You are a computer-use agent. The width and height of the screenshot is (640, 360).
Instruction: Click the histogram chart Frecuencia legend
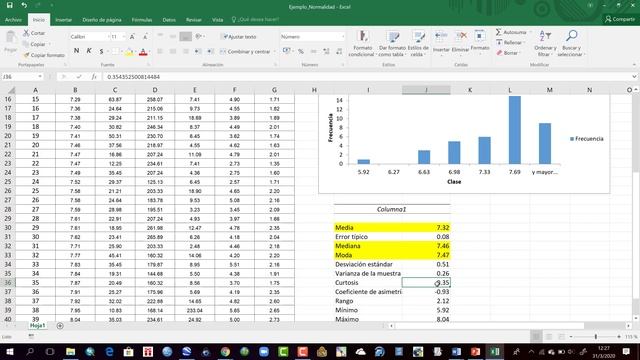click(x=587, y=139)
